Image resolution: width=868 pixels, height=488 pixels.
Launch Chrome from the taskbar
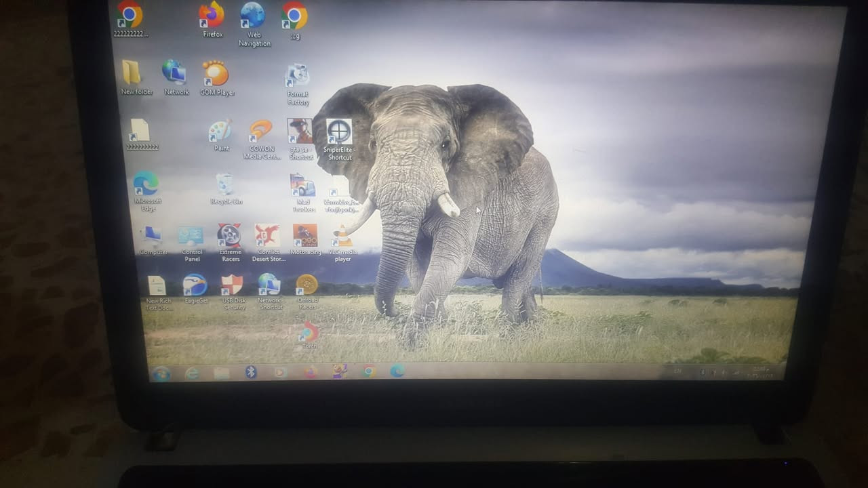[368, 371]
